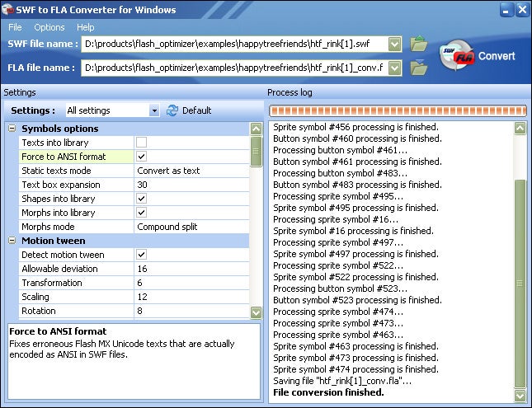Open the Help menu

85,27
